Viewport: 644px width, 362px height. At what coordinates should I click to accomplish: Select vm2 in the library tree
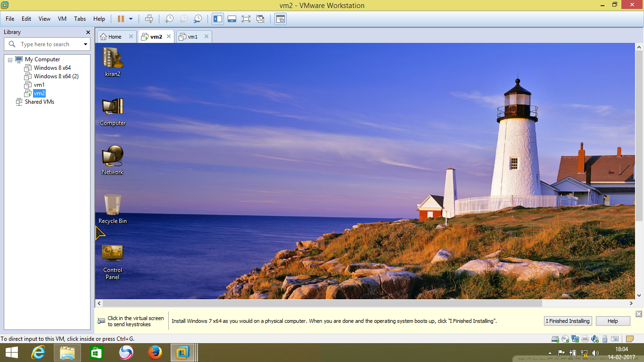(x=35, y=93)
